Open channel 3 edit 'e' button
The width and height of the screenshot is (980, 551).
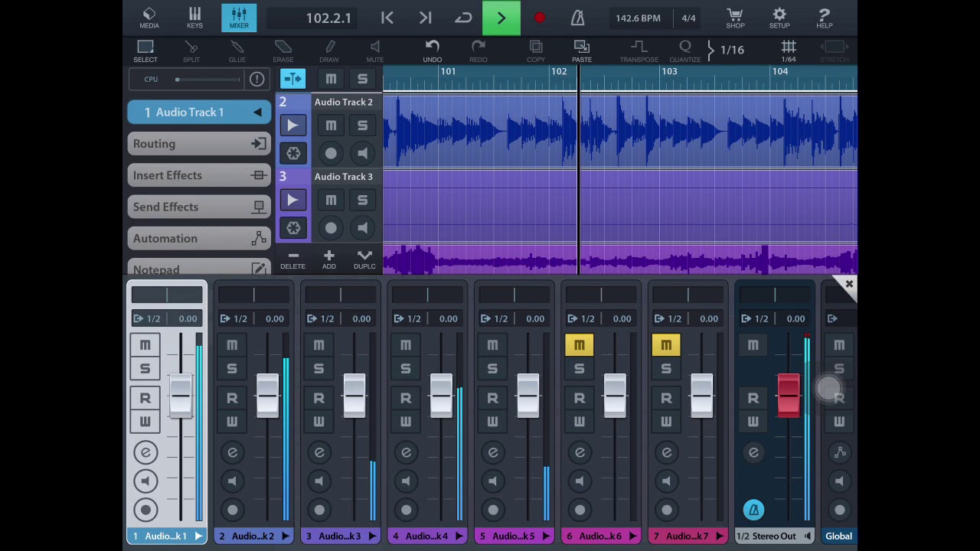pyautogui.click(x=319, y=453)
